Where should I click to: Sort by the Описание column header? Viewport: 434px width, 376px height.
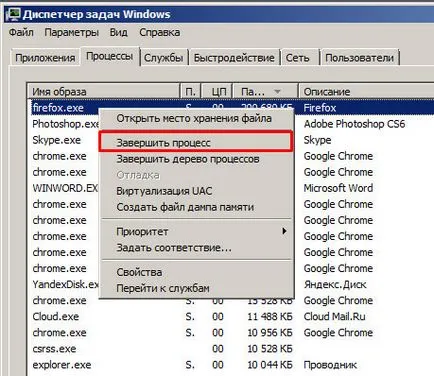pyautogui.click(x=366, y=91)
